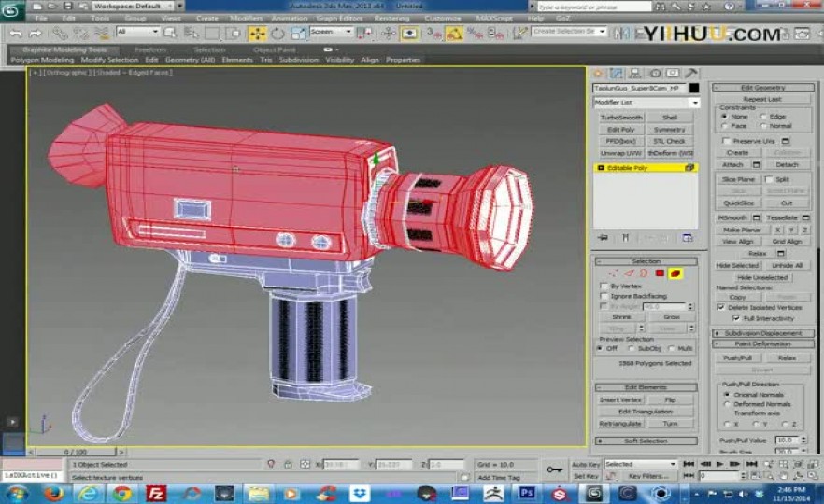Enable the Split checkbox
The height and width of the screenshot is (504, 824).
click(x=768, y=179)
